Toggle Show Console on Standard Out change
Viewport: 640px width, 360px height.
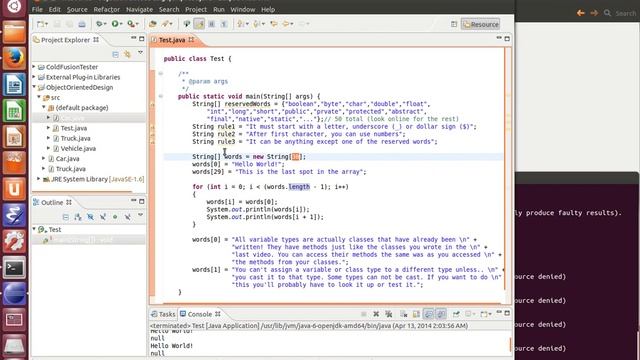429,314
